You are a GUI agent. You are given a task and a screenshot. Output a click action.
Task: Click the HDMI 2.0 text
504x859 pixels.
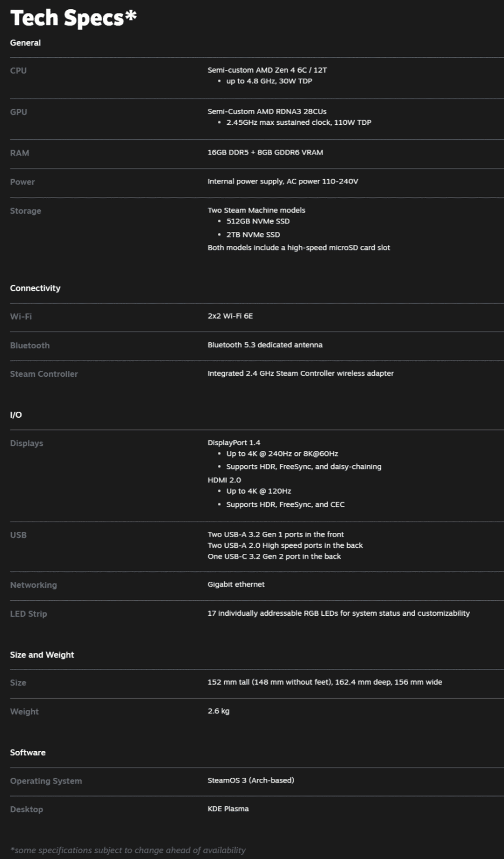224,480
